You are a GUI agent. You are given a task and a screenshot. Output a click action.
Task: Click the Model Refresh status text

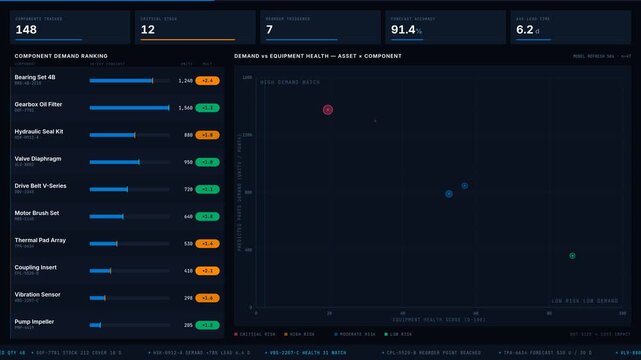pyautogui.click(x=602, y=56)
